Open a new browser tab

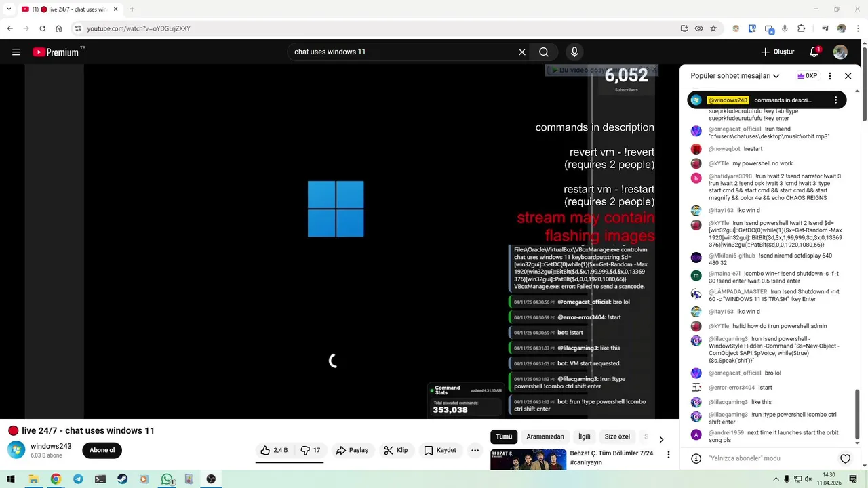pos(132,9)
